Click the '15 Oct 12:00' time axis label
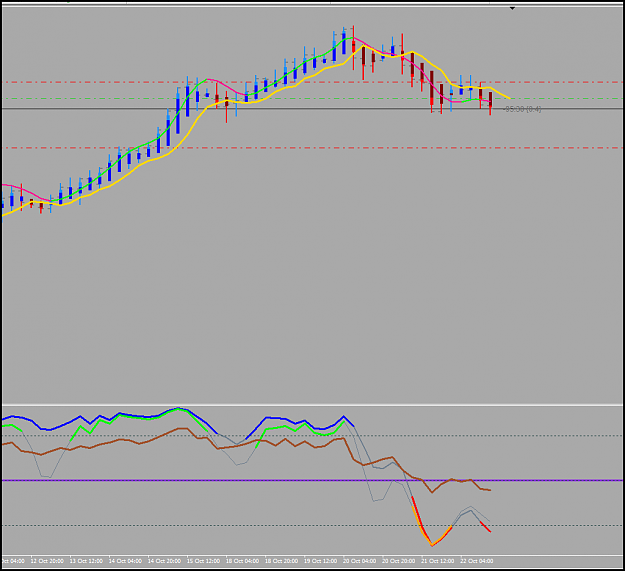 pyautogui.click(x=203, y=561)
